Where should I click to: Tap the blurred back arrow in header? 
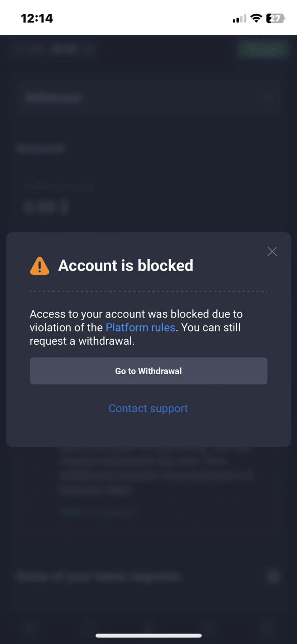pos(17,49)
